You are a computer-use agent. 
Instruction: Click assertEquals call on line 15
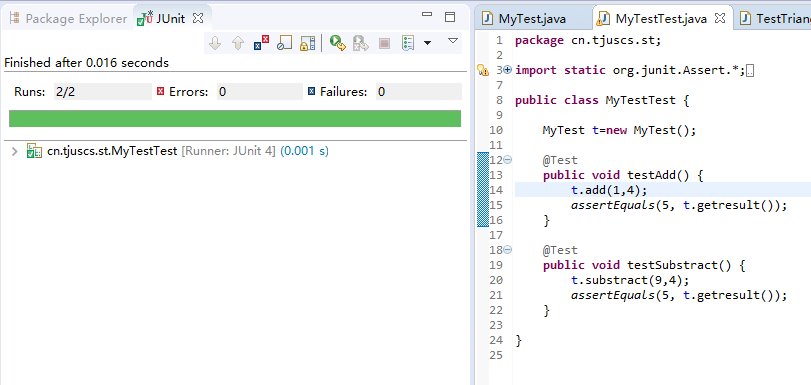point(679,205)
